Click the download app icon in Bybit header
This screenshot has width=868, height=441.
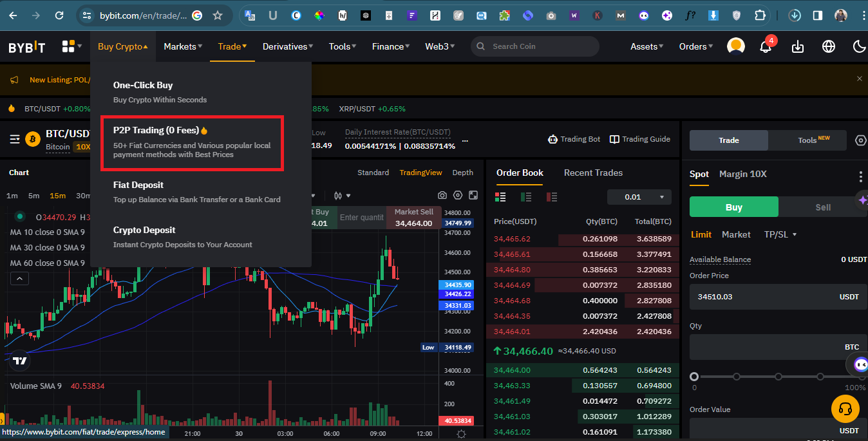(x=798, y=46)
